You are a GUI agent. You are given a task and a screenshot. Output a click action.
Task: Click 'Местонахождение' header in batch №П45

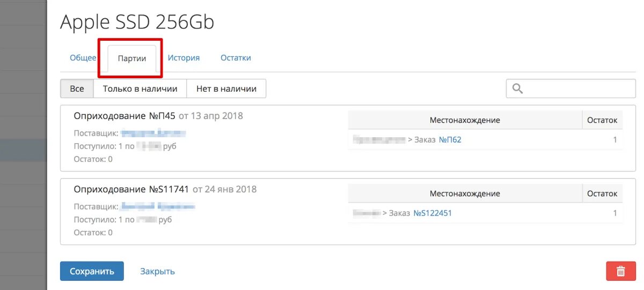[x=464, y=121]
